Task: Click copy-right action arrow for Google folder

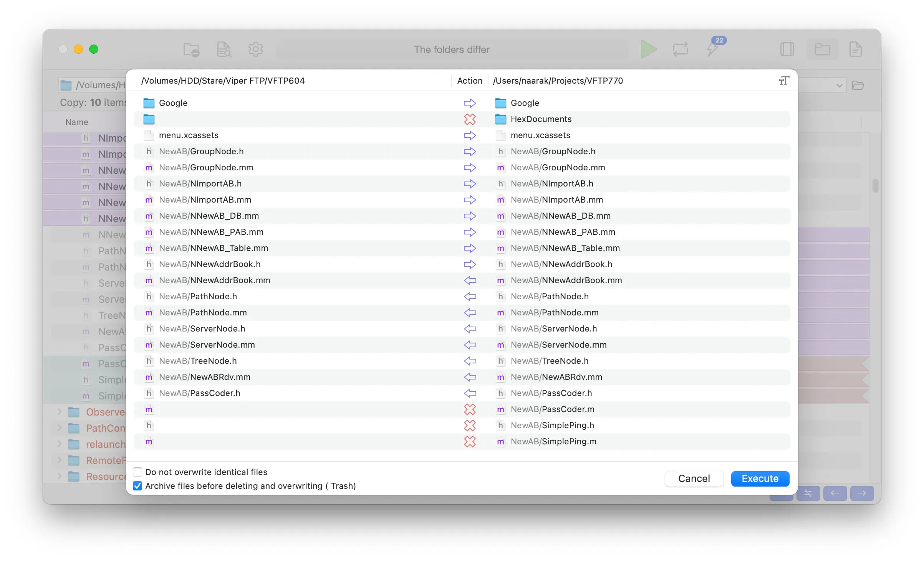Action: coord(470,103)
